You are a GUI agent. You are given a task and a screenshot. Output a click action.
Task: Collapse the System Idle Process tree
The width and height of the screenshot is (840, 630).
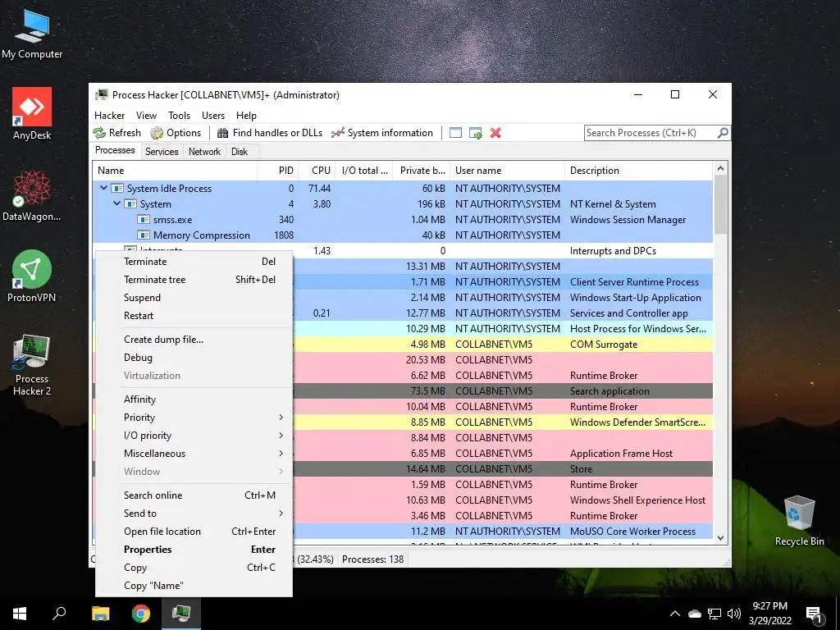click(x=104, y=188)
